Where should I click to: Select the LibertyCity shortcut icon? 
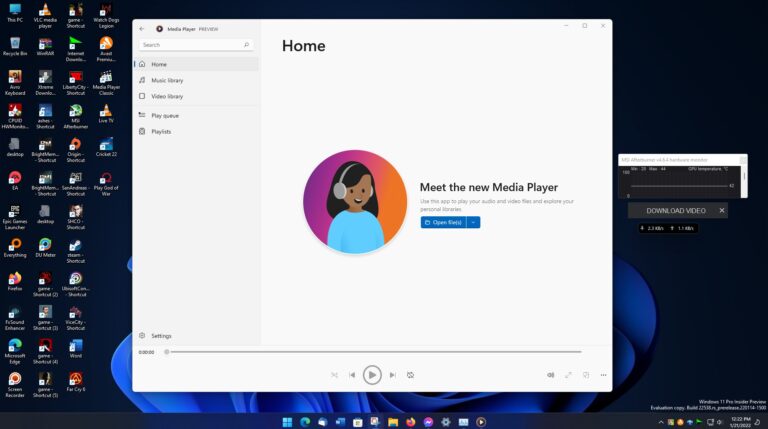tap(75, 83)
